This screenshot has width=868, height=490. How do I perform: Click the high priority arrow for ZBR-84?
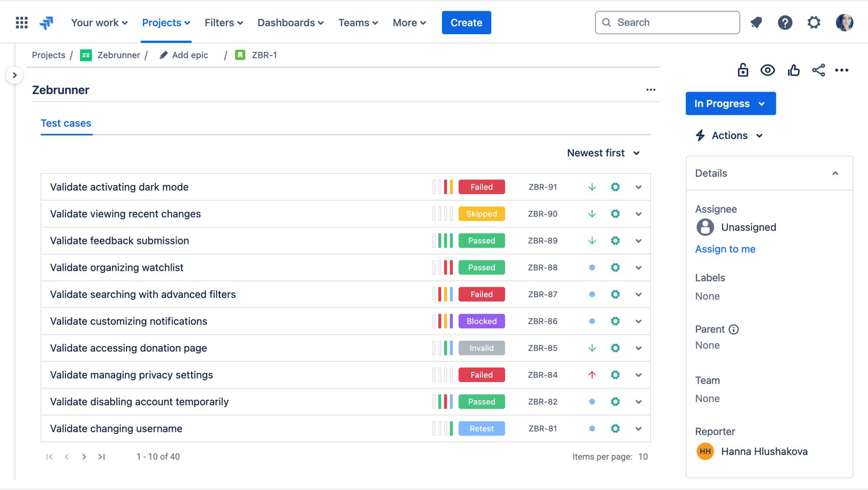(592, 375)
